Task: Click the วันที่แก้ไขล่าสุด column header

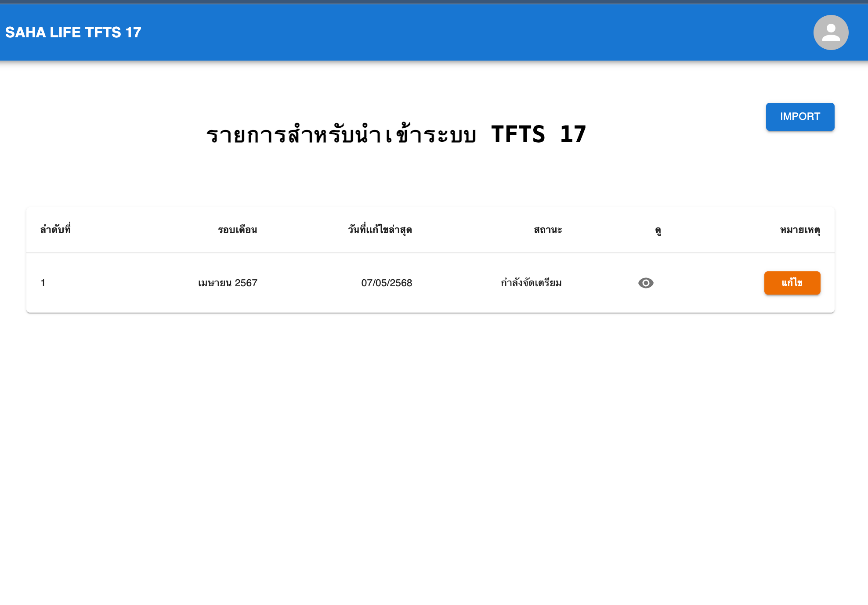Action: [380, 230]
